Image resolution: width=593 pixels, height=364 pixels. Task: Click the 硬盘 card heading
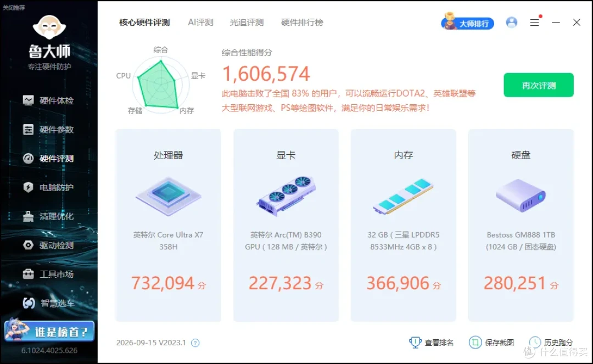(521, 155)
